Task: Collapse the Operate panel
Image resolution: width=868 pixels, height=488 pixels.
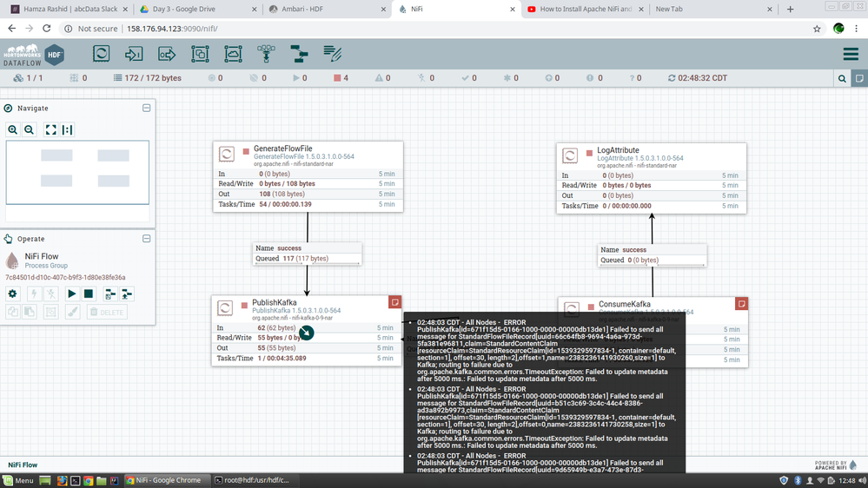Action: coord(146,238)
